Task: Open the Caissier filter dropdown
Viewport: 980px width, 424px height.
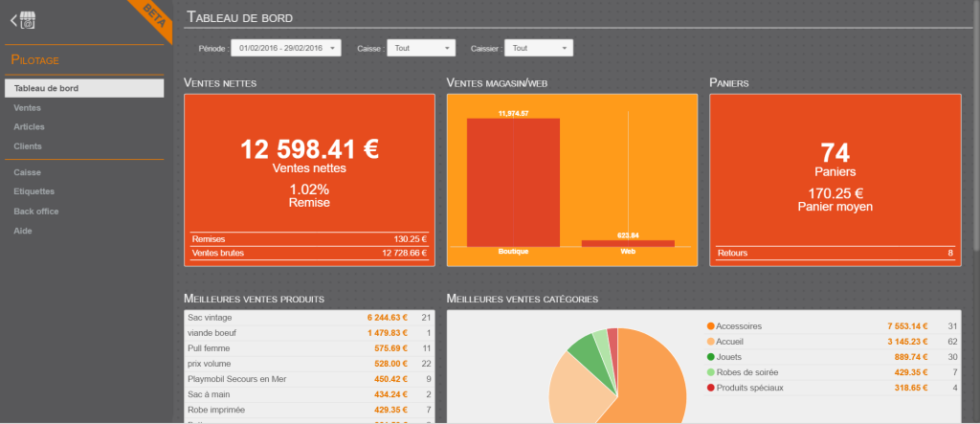Action: pos(539,48)
